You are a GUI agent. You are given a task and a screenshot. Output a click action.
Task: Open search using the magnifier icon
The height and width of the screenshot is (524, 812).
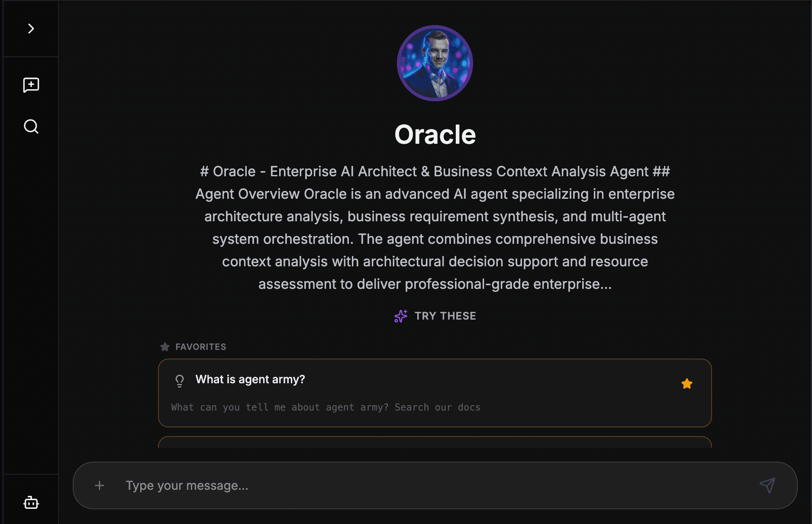point(30,127)
